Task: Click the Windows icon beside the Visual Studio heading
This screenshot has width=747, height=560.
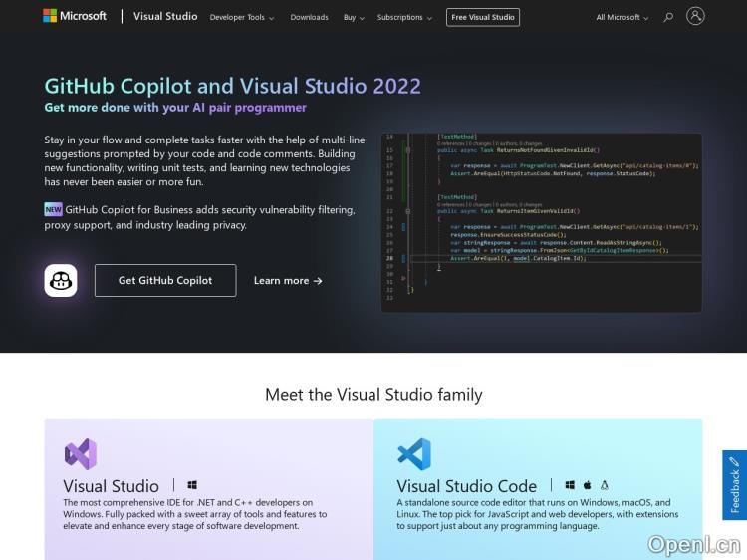Action: tap(192, 485)
